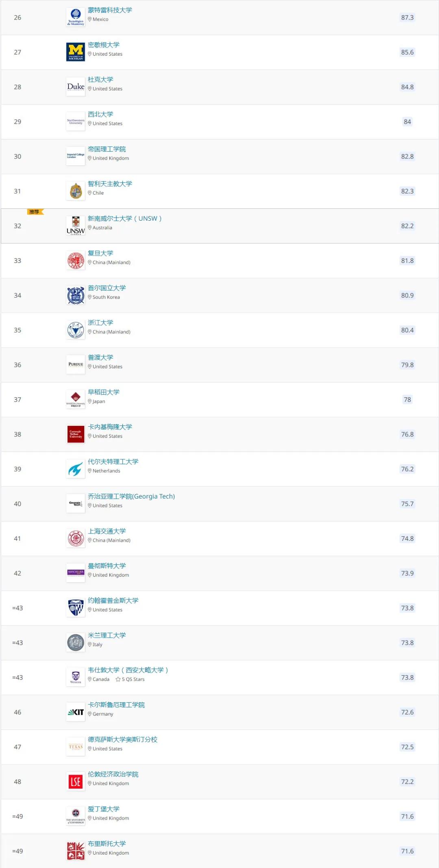Click the KIT Karlsruhe logo
The image size is (439, 868).
[76, 712]
